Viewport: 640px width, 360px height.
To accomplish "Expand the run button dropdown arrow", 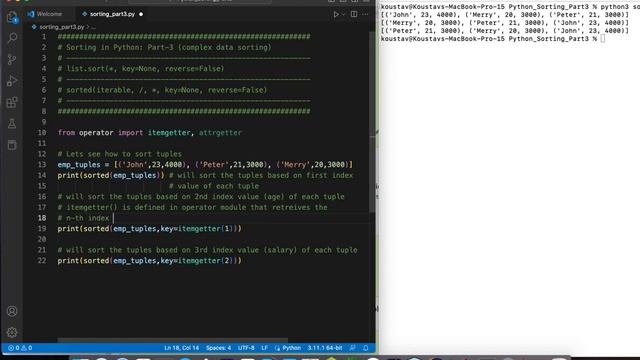I will click(x=343, y=14).
